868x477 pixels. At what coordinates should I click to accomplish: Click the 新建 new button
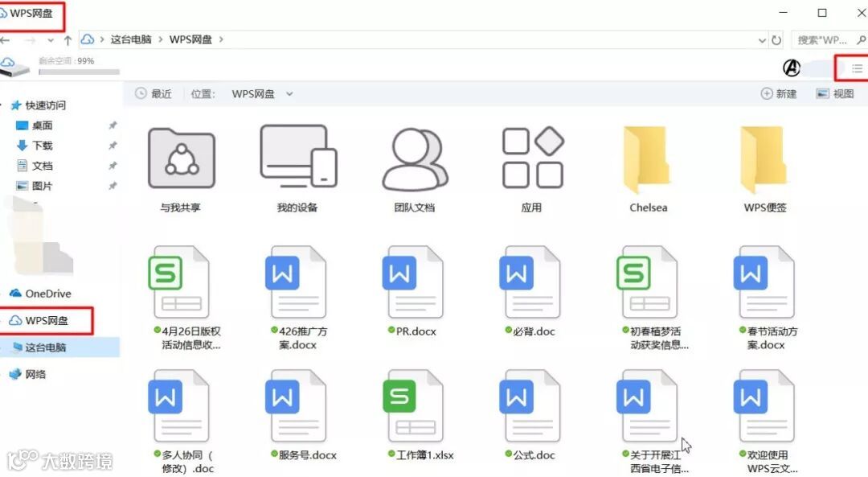point(779,93)
